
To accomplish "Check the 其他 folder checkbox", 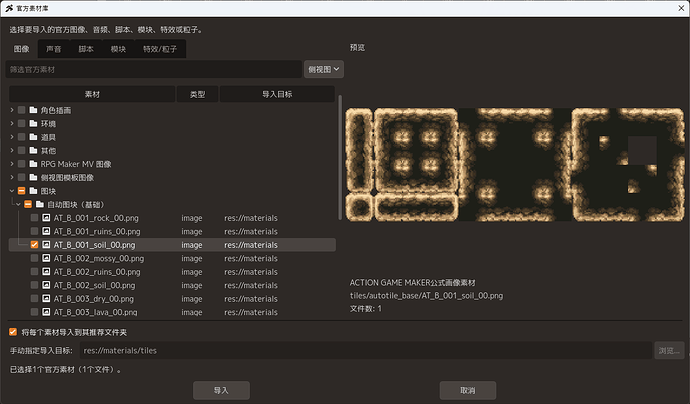I will point(21,151).
